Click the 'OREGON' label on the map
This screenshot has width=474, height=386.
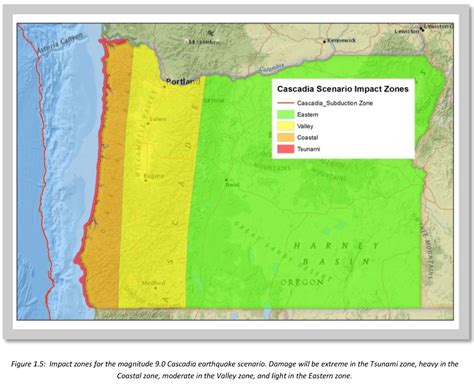pos(302,282)
